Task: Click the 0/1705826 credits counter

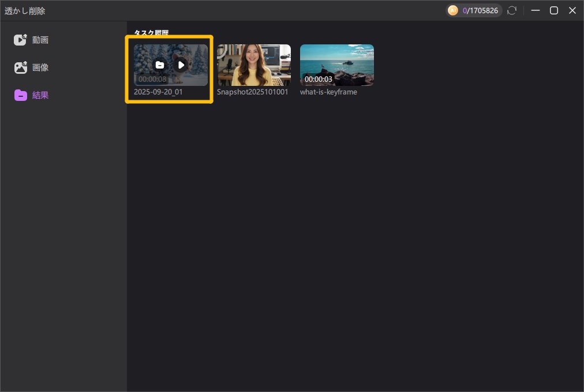Action: coord(480,10)
